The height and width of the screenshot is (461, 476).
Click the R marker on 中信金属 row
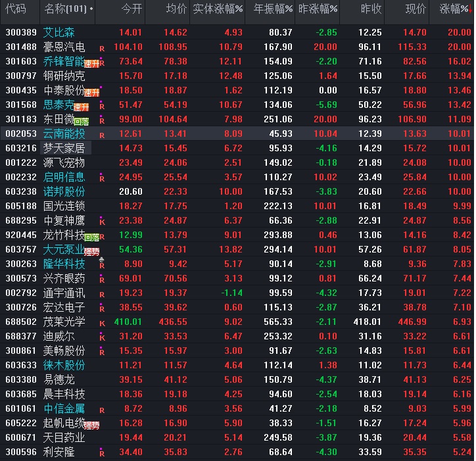102,410
